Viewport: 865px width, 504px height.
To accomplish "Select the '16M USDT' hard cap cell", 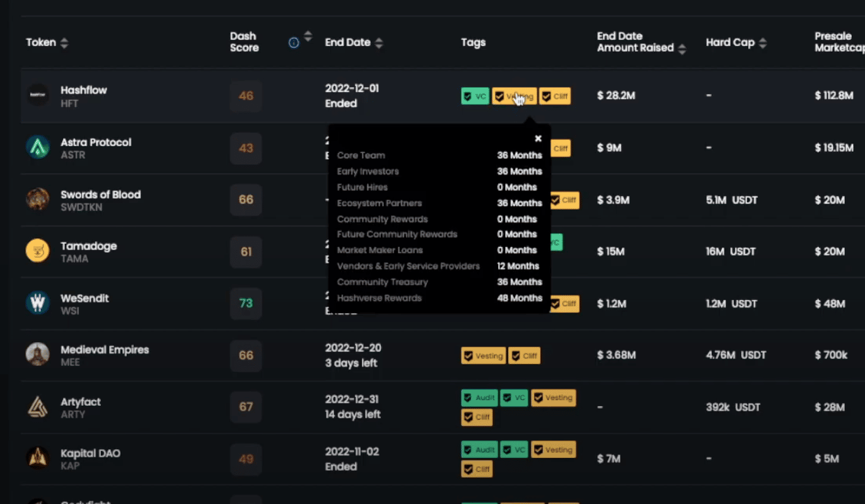I will (731, 251).
